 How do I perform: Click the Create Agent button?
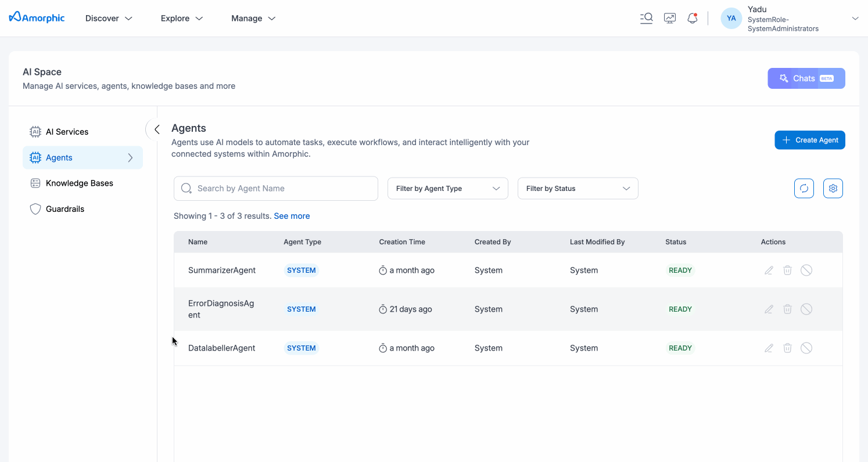[809, 140]
